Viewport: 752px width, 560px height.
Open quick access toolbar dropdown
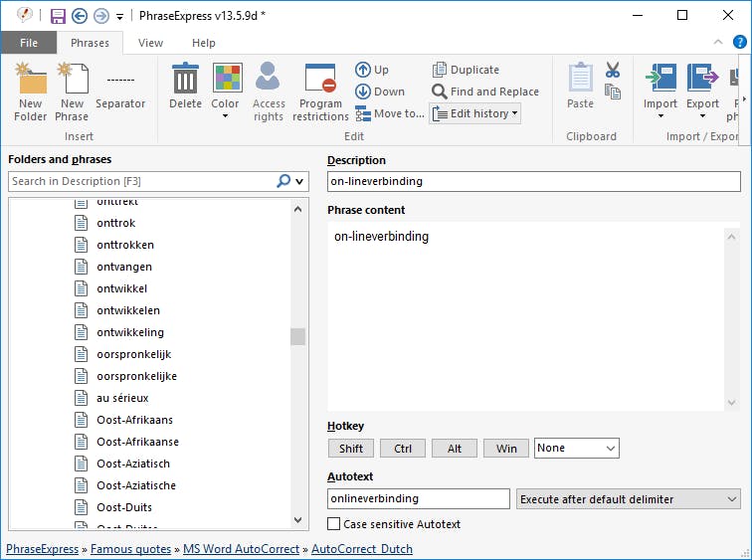click(120, 17)
